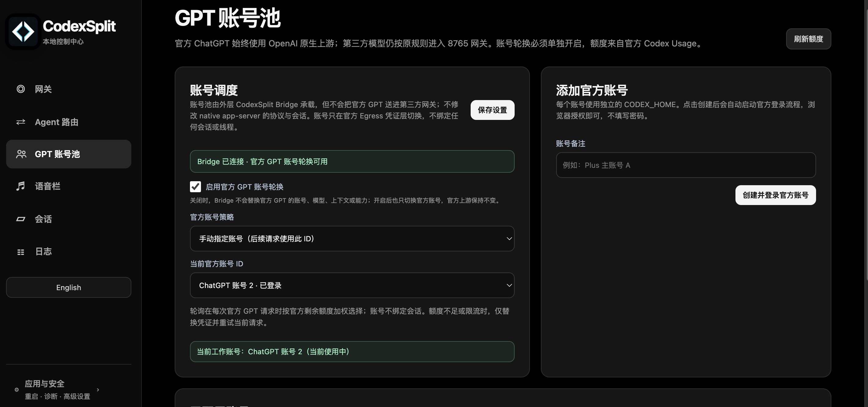The image size is (868, 407).
Task: Click the CodexSplit logo icon
Action: pyautogui.click(x=23, y=32)
